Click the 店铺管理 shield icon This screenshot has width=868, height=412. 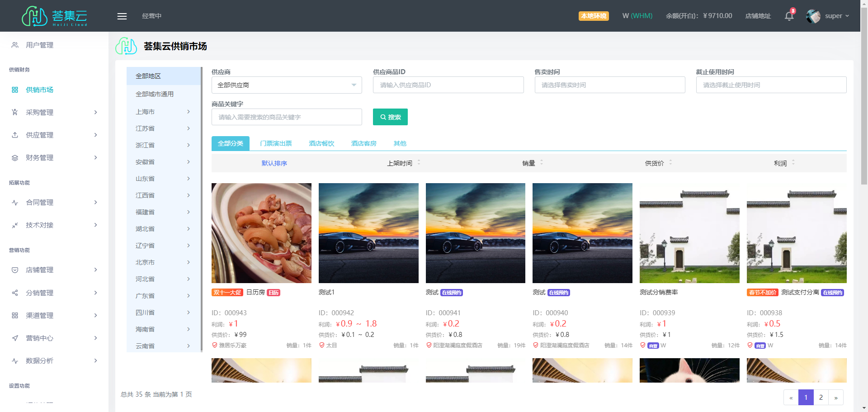click(15, 270)
